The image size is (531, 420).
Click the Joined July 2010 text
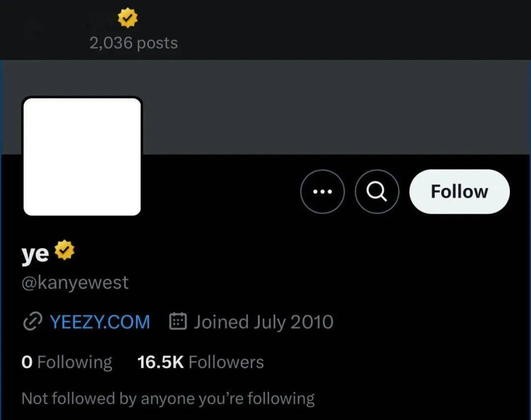point(264,322)
